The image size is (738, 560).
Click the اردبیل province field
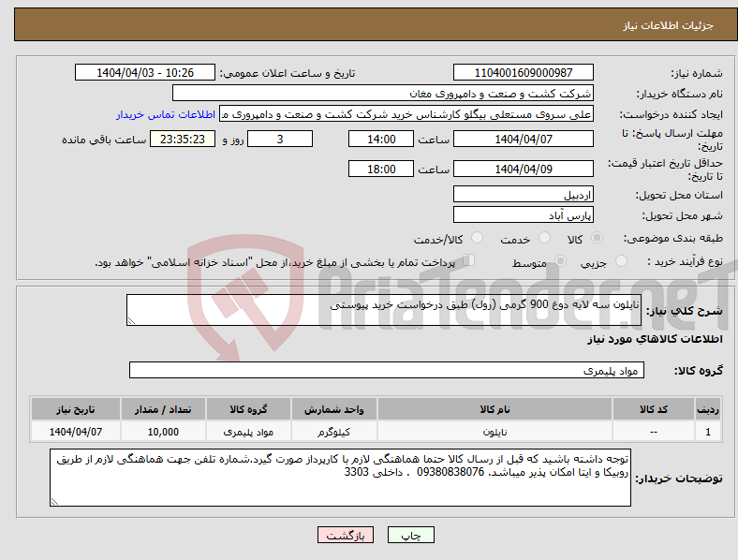[523, 194]
